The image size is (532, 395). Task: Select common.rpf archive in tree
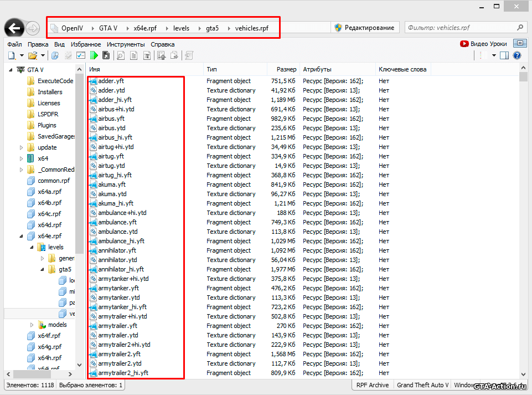[x=54, y=181]
